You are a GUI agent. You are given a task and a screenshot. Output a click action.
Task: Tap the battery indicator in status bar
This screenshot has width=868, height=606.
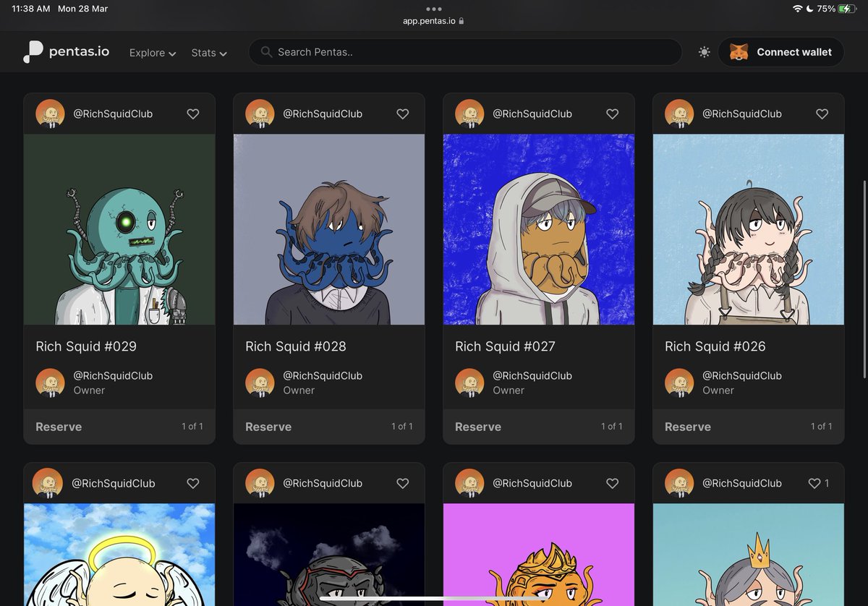coord(847,9)
